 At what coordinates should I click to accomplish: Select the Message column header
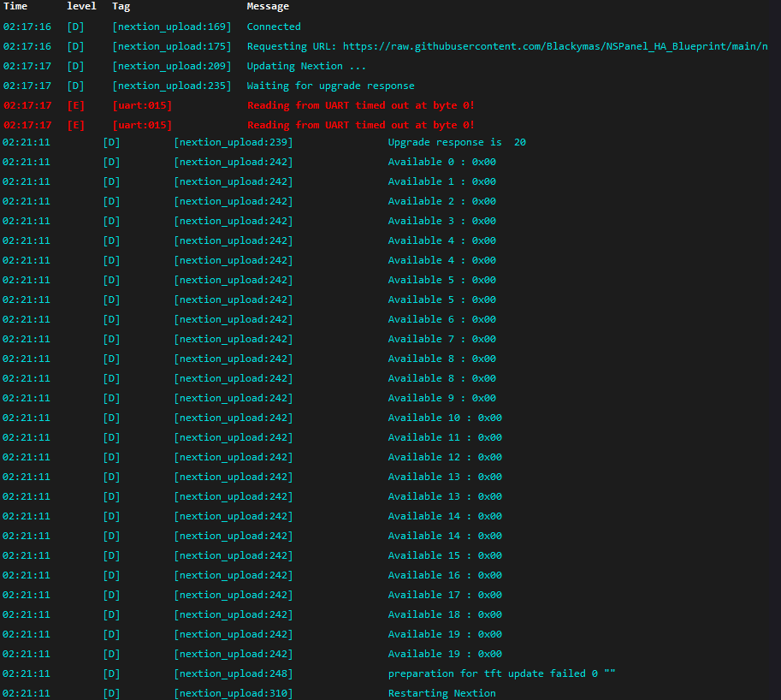268,6
